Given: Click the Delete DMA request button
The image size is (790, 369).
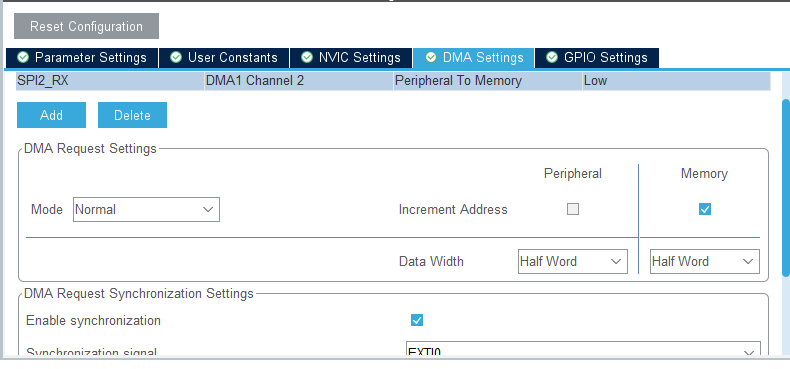Looking at the screenshot, I should coord(132,115).
